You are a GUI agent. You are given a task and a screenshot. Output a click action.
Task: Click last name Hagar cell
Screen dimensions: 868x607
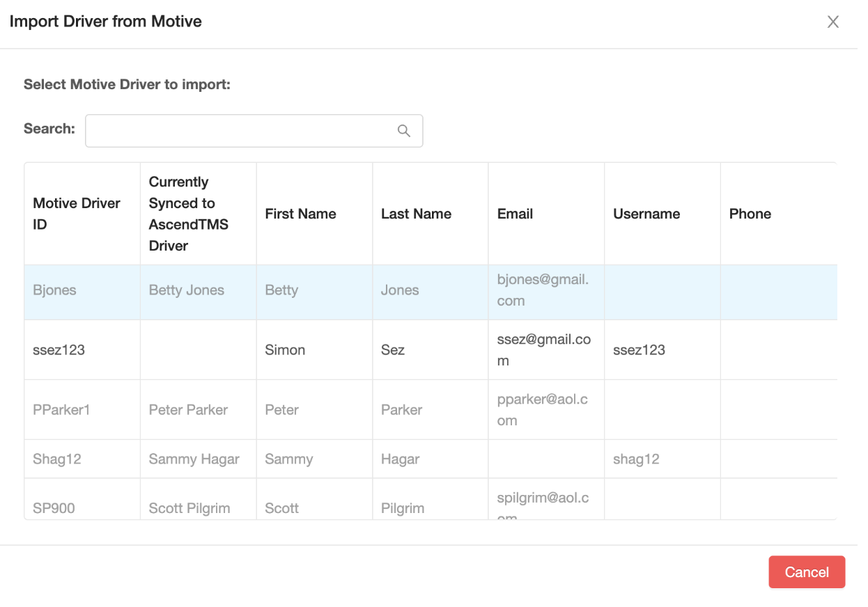tap(431, 459)
